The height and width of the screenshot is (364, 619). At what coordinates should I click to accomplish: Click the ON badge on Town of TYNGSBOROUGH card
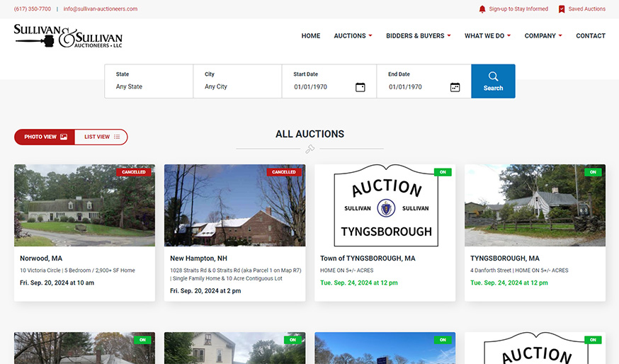[443, 172]
